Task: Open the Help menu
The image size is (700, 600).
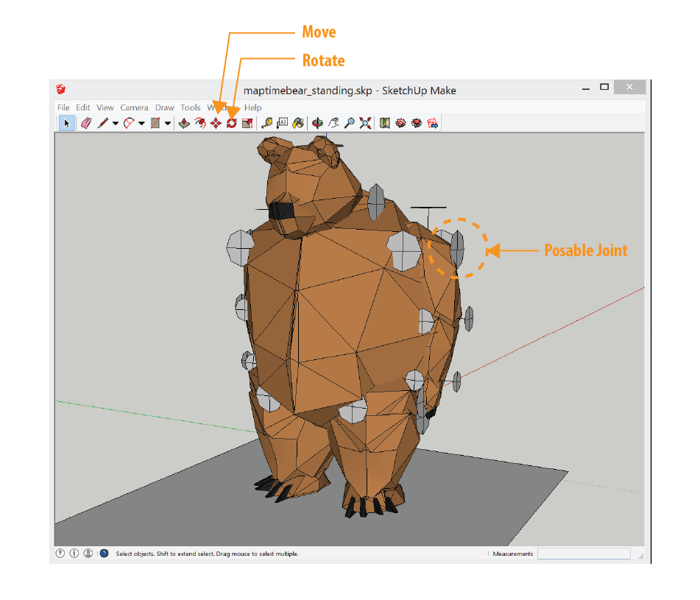Action: coord(252,107)
